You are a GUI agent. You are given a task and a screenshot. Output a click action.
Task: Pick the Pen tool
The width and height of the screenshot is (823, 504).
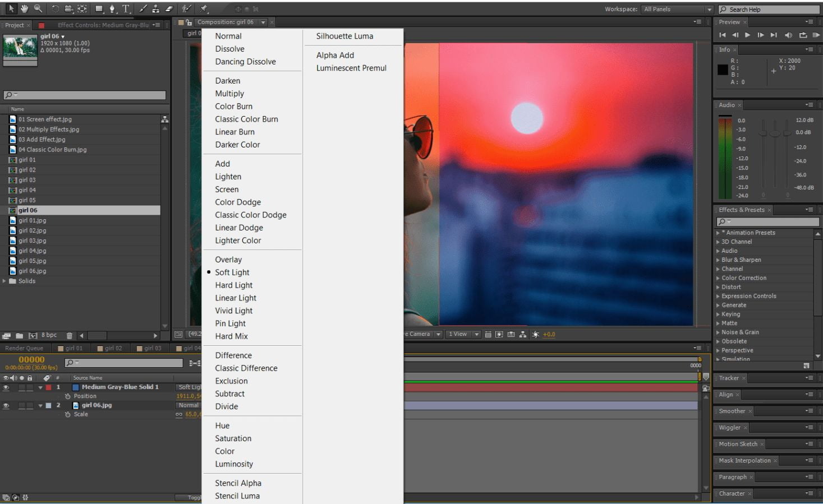112,8
